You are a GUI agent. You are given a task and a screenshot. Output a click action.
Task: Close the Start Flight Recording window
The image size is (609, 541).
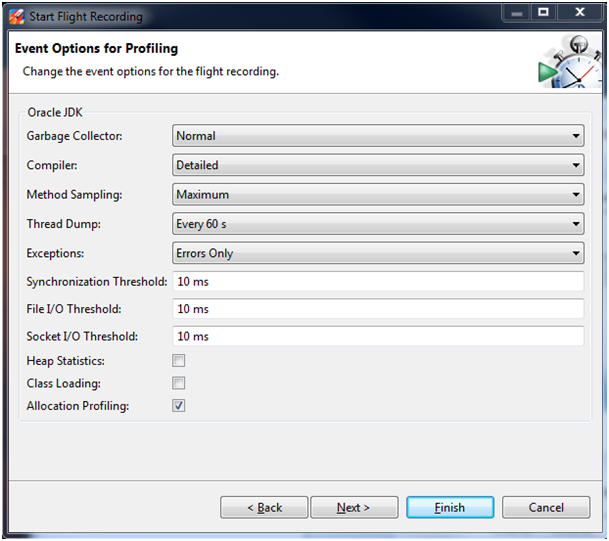(x=580, y=14)
